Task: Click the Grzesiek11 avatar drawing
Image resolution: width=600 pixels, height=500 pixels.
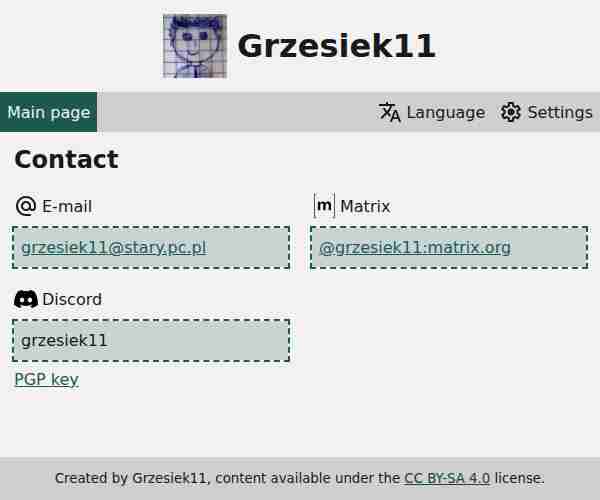Action: pos(195,46)
